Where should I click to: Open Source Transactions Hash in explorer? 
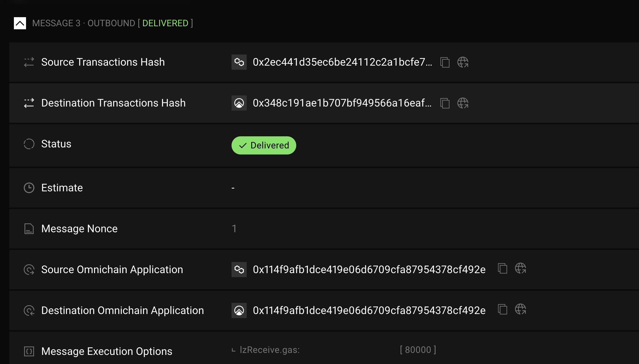coord(463,62)
